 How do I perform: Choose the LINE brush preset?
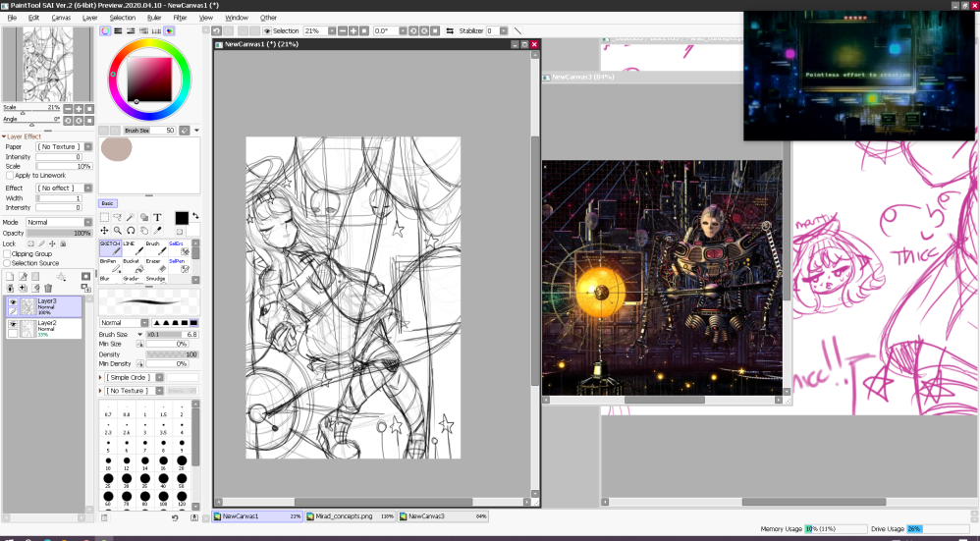tap(133, 248)
